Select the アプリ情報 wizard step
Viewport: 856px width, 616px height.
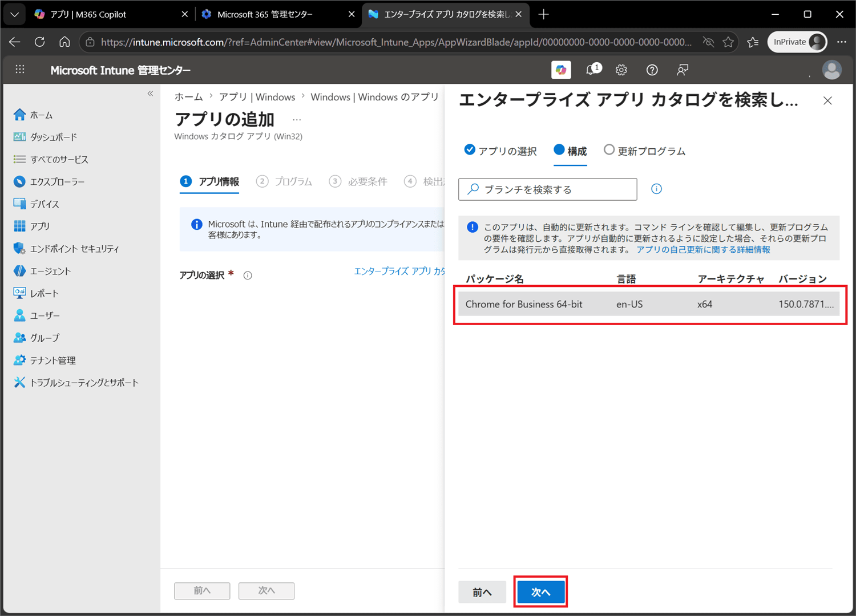point(209,181)
